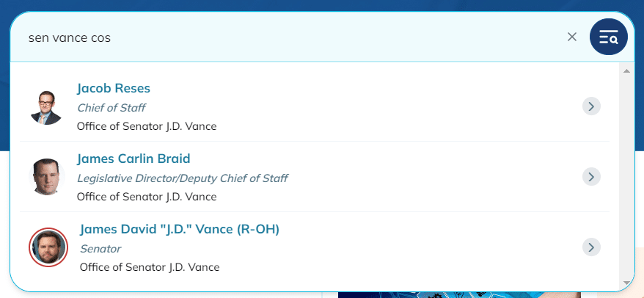Click the Chief of Staff title text
644x298 pixels.
click(x=111, y=108)
